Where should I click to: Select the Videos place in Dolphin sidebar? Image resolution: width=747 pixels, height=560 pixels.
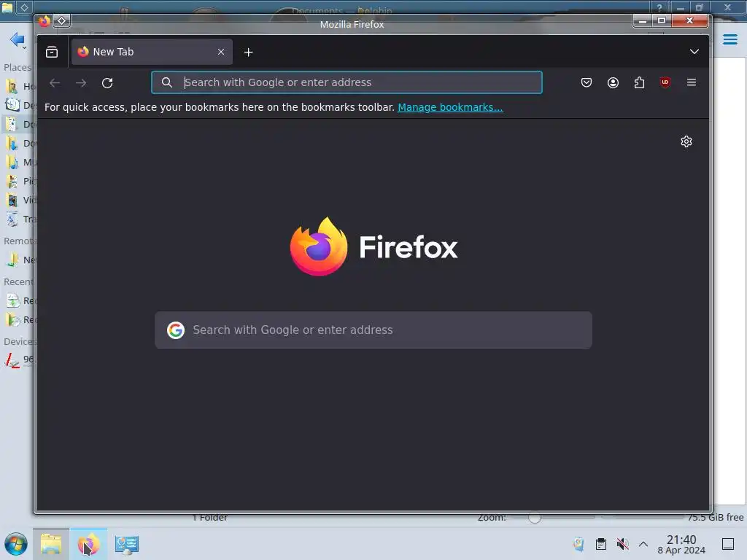tap(19, 200)
